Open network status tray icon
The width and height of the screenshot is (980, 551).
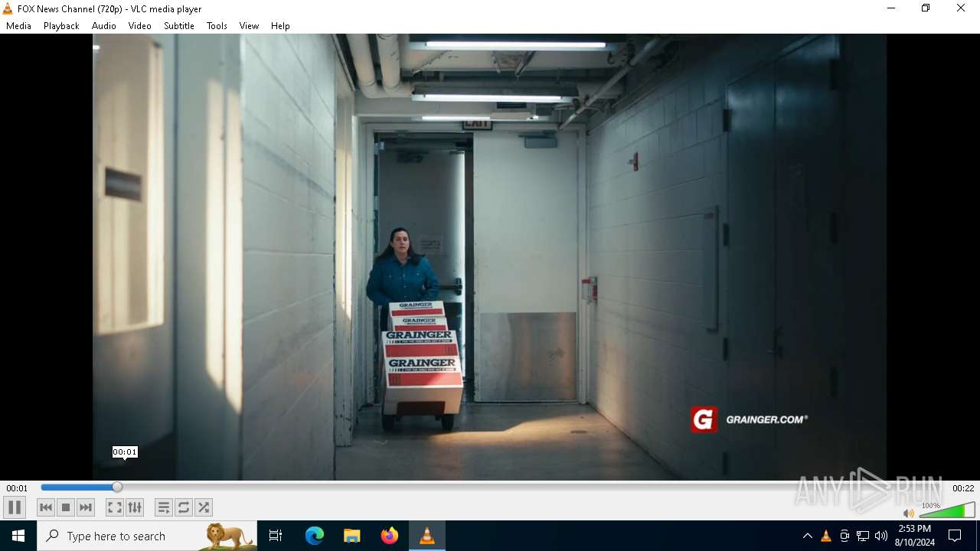tap(863, 536)
